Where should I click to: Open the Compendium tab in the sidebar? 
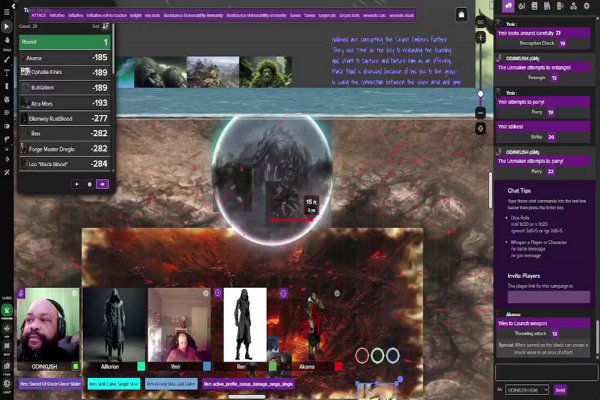click(547, 6)
